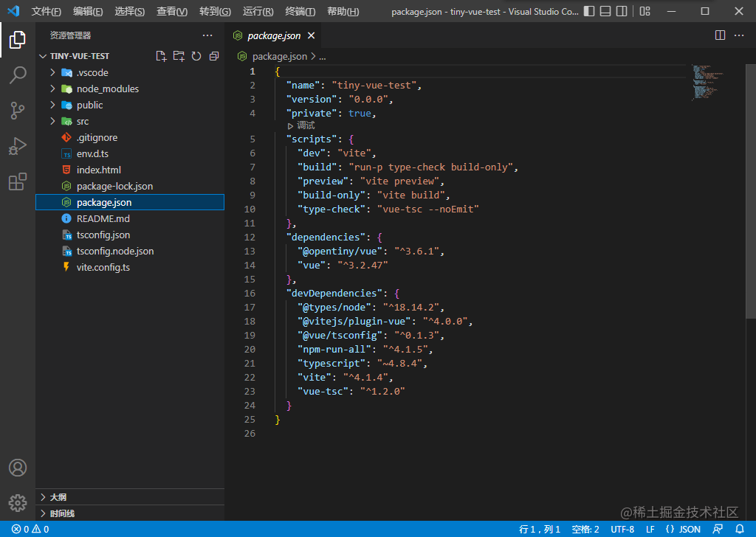Open the 终端(T) menu

point(300,11)
